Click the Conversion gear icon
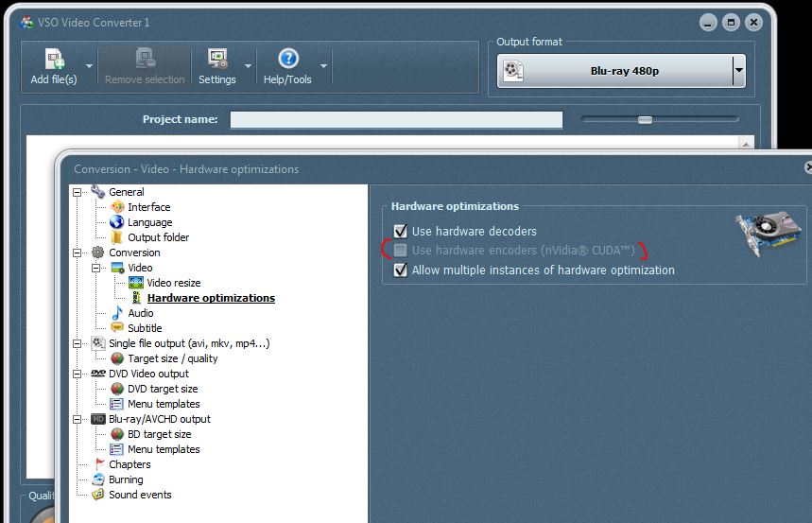Image resolution: width=812 pixels, height=523 pixels. click(98, 253)
